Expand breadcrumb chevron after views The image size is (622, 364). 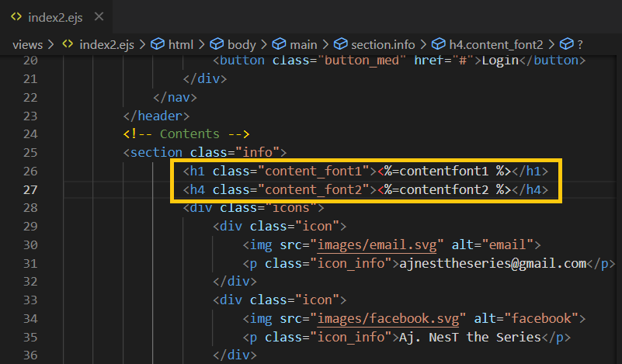coord(50,44)
